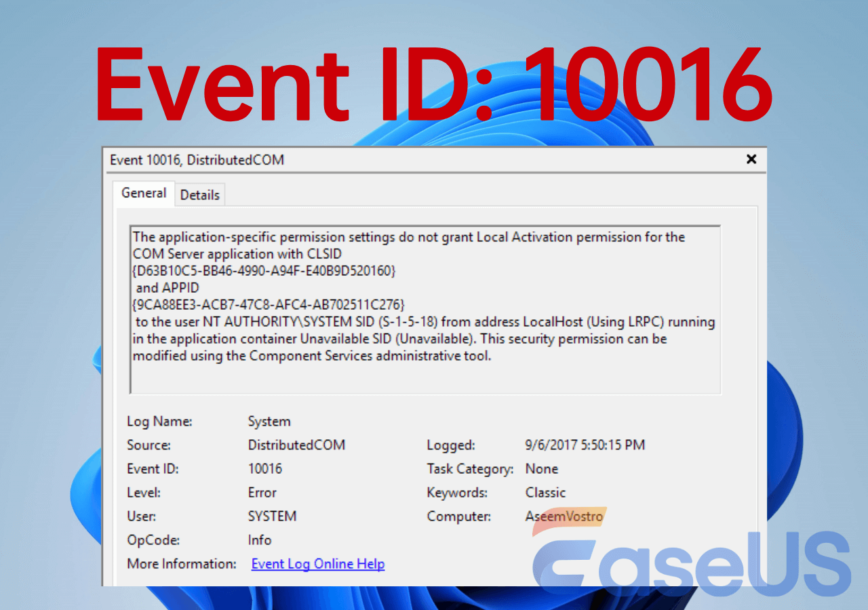Click the Log Name value System
The width and height of the screenshot is (868, 610).
[269, 421]
